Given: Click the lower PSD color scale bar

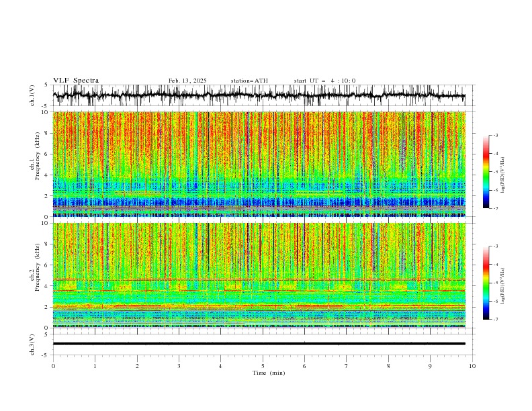Looking at the screenshot, I should [x=486, y=283].
